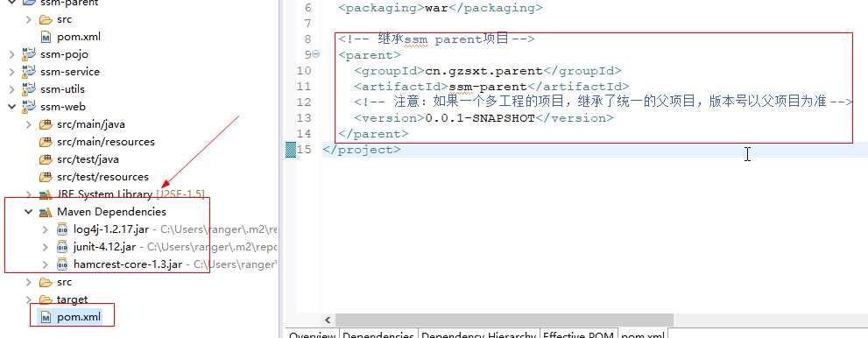This screenshot has height=338, width=868.
Task: Click the src/main/java source folder icon
Action: [46, 124]
